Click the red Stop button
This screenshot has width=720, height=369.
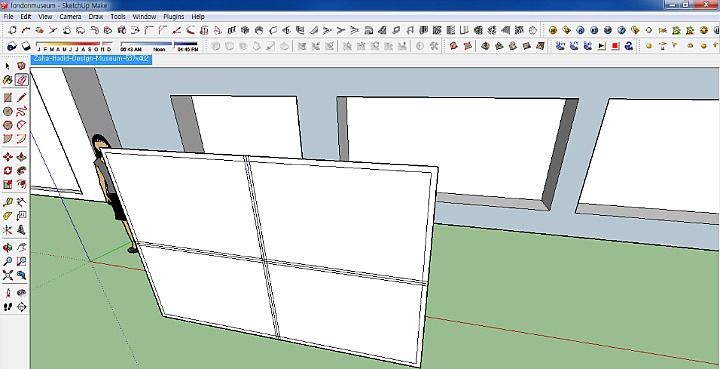coord(615,46)
